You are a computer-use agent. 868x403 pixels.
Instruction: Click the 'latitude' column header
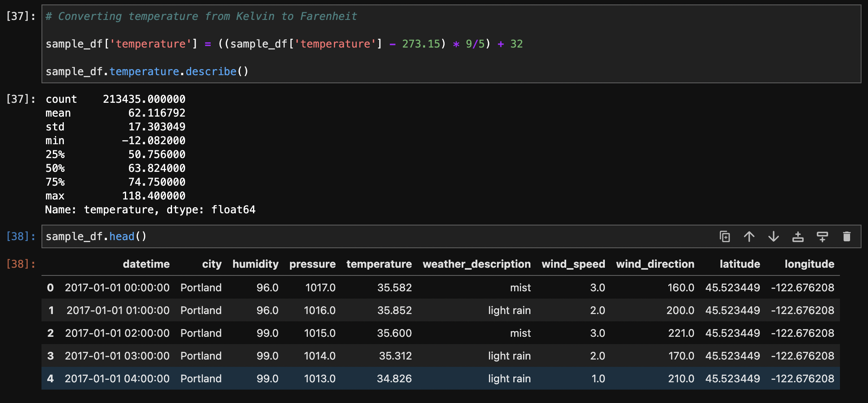[x=740, y=264]
